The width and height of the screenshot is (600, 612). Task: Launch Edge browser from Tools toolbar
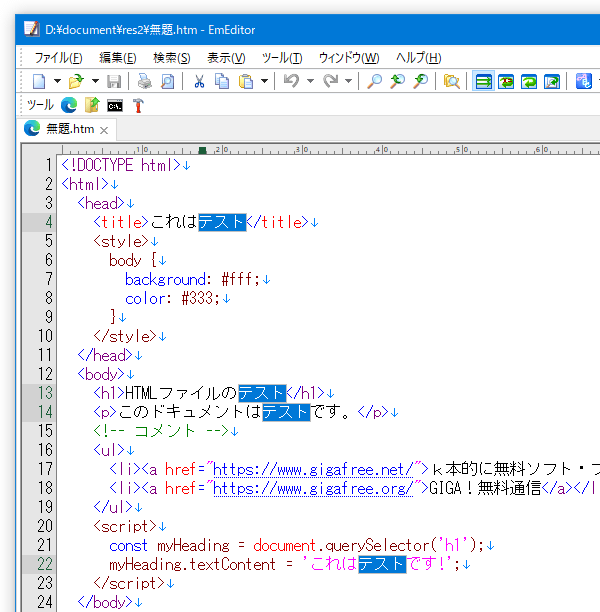(x=69, y=105)
